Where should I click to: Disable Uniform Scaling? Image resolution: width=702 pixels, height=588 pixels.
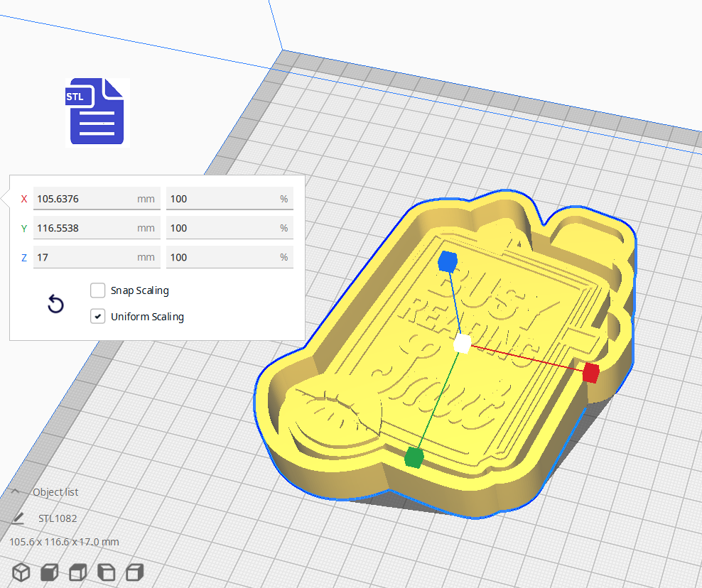(97, 316)
